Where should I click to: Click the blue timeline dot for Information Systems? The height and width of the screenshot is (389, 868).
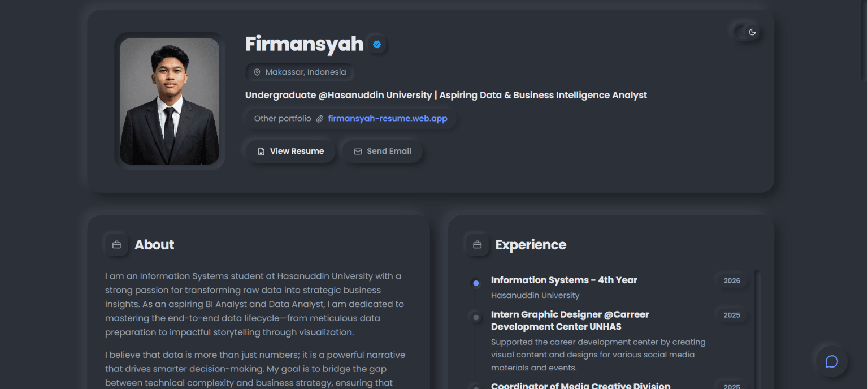pos(476,283)
